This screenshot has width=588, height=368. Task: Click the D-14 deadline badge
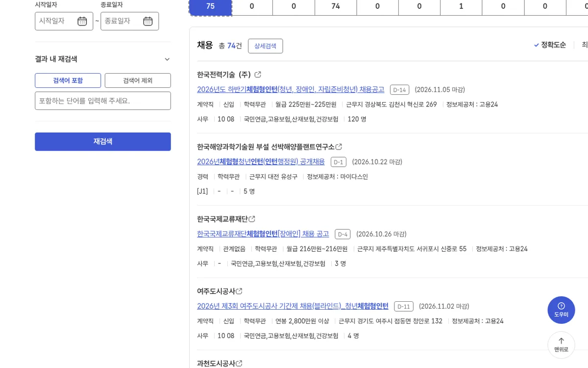[399, 90]
